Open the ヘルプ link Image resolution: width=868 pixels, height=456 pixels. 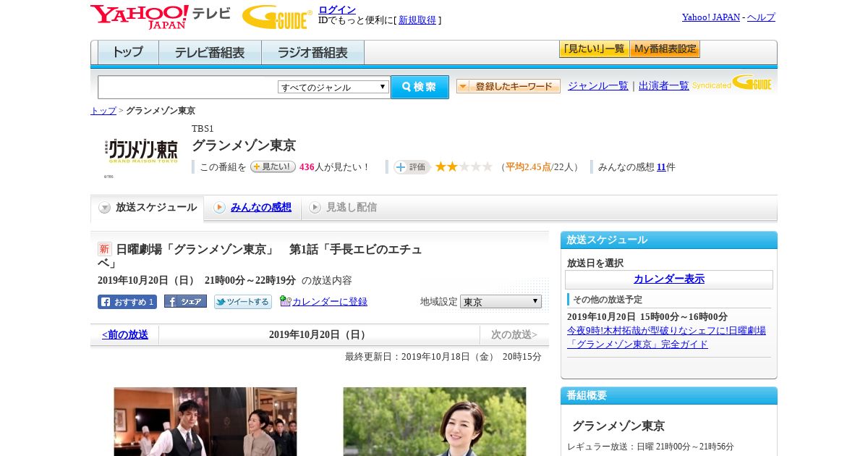click(x=761, y=17)
